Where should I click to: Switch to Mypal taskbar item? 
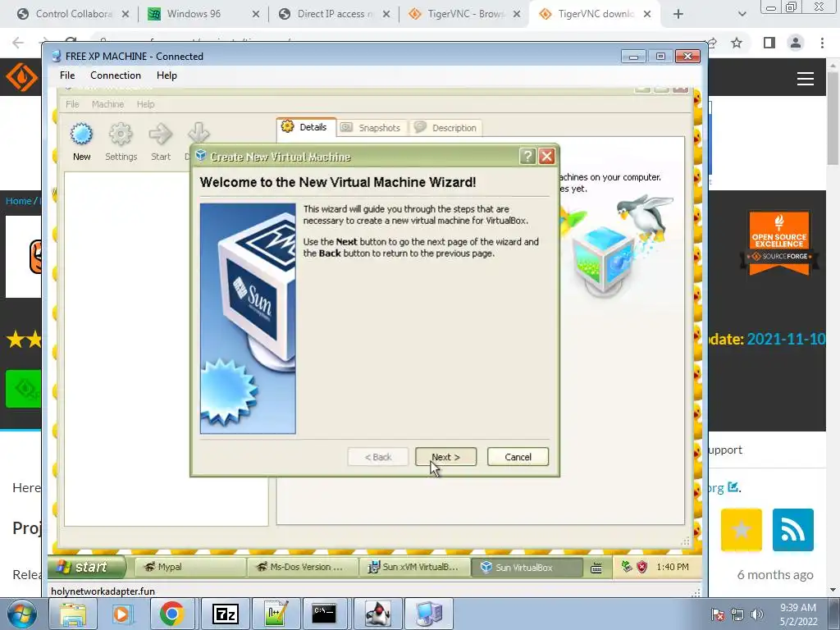189,567
